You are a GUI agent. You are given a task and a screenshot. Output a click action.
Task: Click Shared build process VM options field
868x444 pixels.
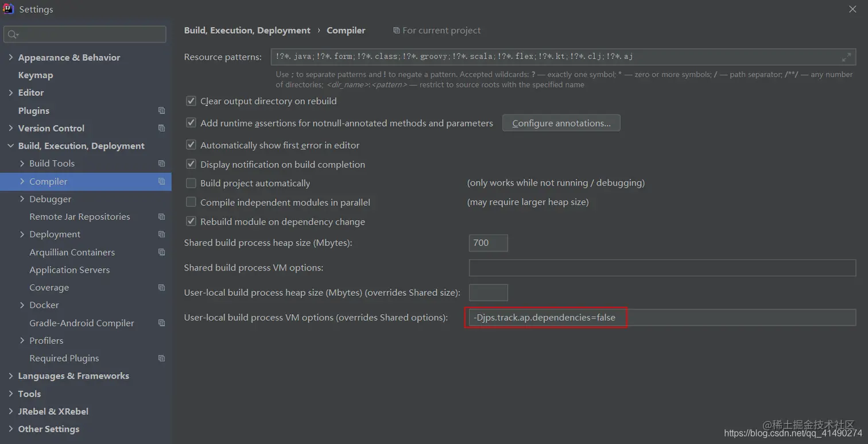[662, 268]
